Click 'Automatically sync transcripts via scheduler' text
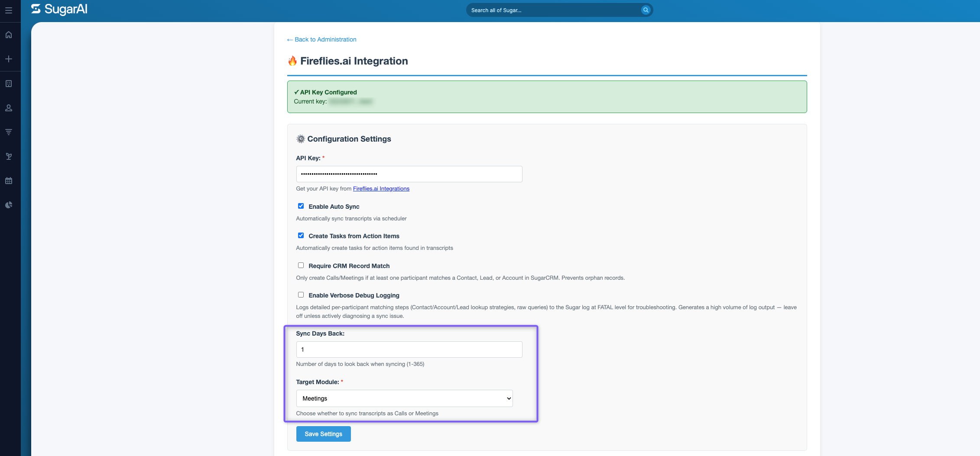 tap(351, 219)
